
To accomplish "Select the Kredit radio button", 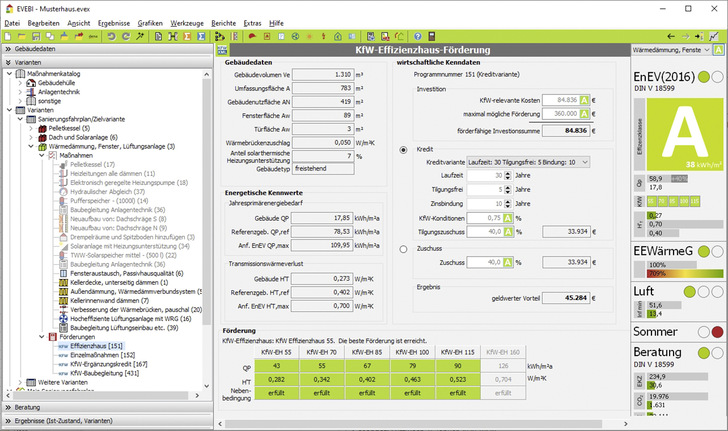I will (x=403, y=148).
